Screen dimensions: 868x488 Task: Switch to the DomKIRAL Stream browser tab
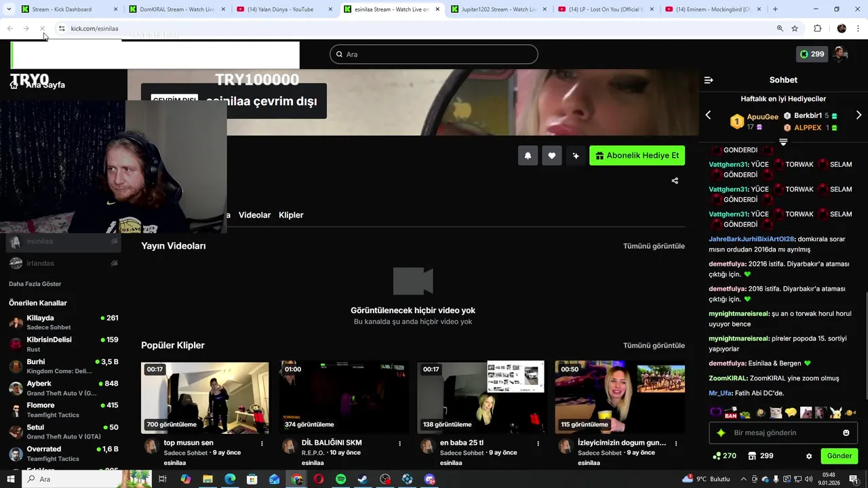pyautogui.click(x=176, y=9)
